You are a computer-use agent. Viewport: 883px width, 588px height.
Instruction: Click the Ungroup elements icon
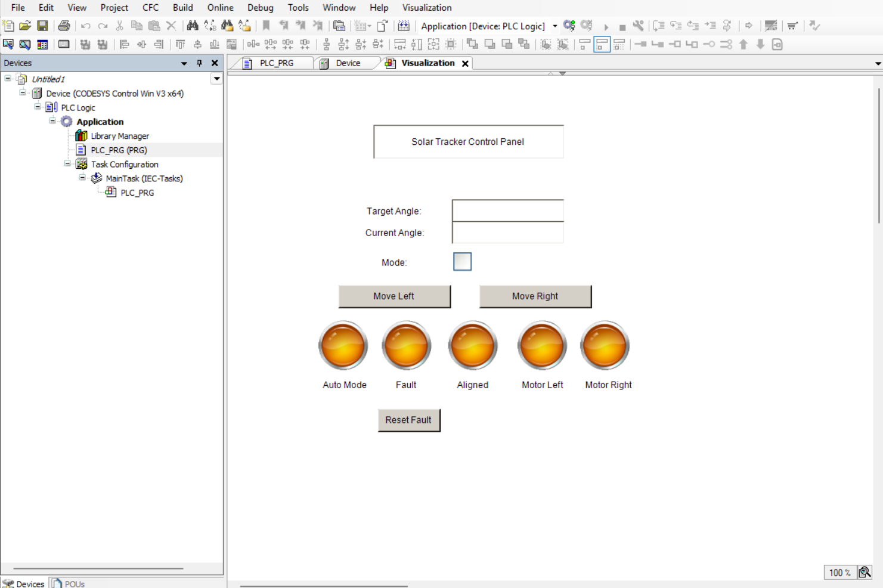[563, 44]
